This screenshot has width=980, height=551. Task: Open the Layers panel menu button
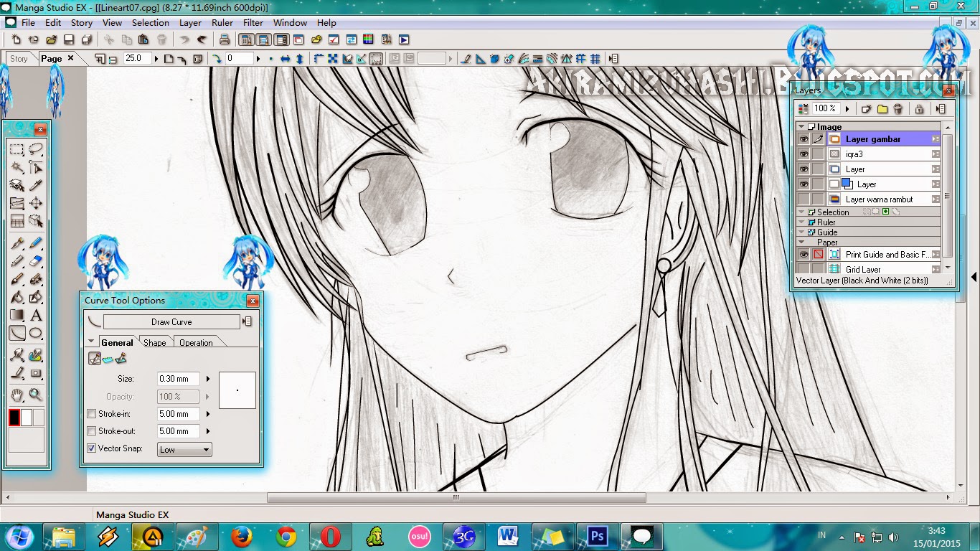click(x=941, y=109)
